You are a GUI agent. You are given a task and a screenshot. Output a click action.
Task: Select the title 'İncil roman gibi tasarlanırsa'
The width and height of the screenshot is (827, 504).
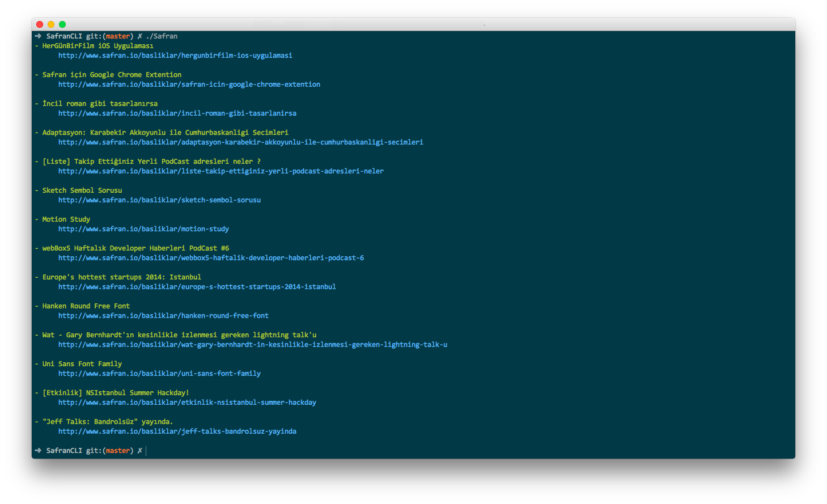click(100, 104)
